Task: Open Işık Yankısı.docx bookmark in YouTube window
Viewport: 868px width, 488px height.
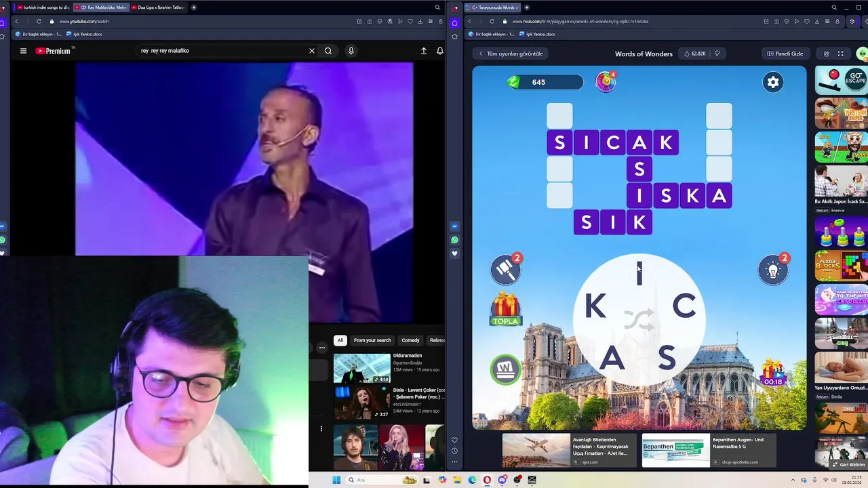Action: point(85,34)
